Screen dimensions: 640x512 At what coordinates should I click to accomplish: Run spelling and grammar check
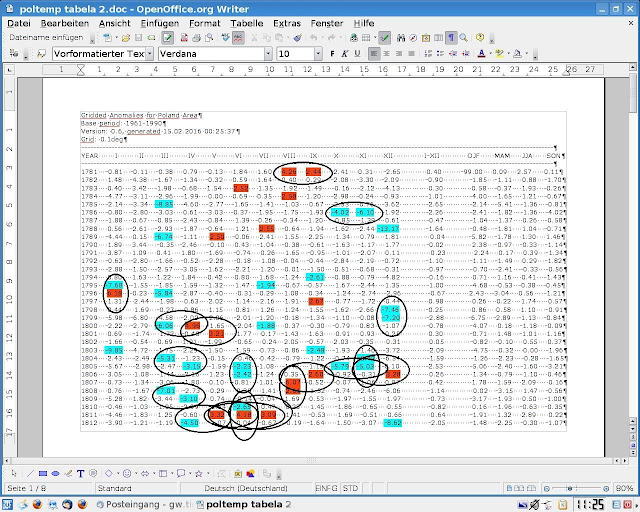click(225, 38)
